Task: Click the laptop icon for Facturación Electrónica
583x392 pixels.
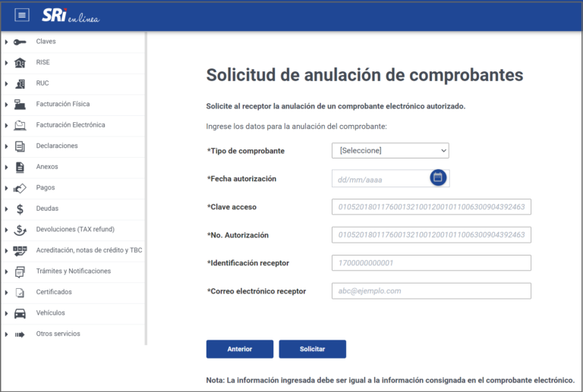Action: 20,125
